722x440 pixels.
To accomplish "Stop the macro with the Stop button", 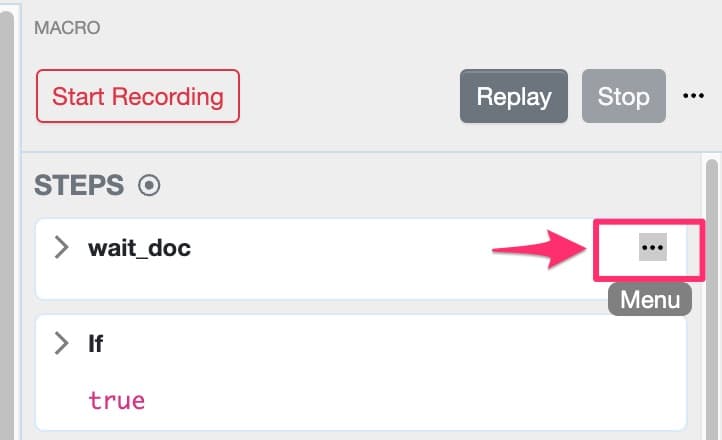I will click(x=623, y=96).
